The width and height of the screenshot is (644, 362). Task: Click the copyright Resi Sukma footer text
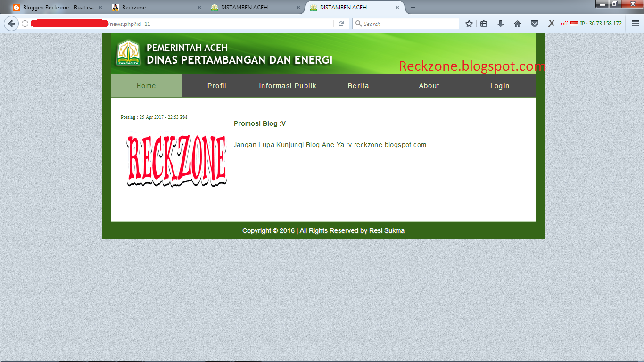tap(323, 230)
